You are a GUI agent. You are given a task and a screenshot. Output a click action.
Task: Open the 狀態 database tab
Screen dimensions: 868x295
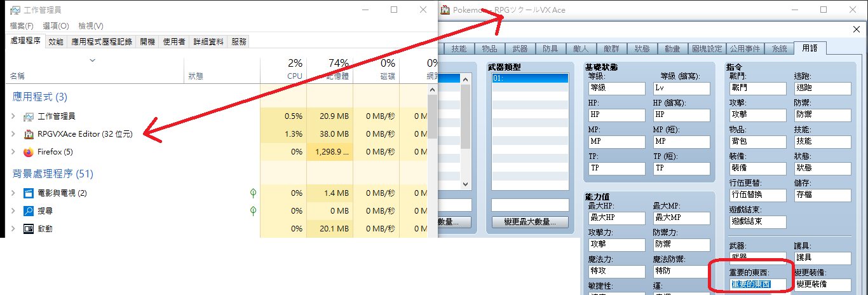(642, 49)
